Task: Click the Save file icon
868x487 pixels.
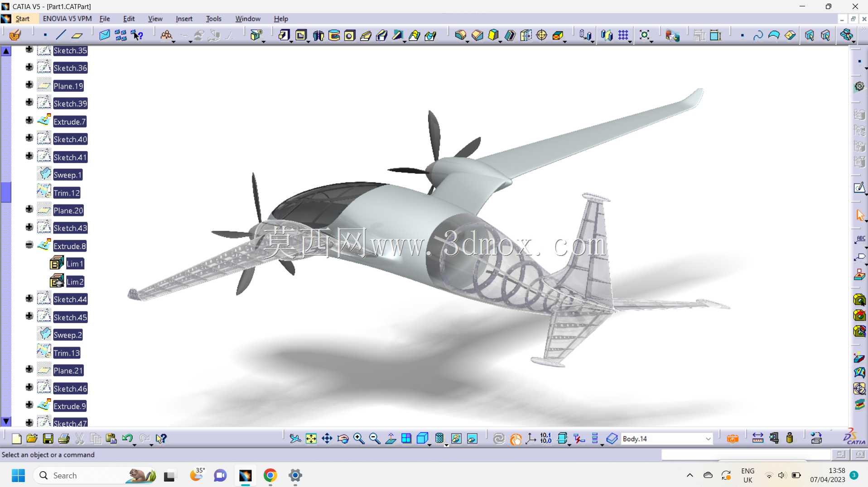Action: tap(48, 438)
